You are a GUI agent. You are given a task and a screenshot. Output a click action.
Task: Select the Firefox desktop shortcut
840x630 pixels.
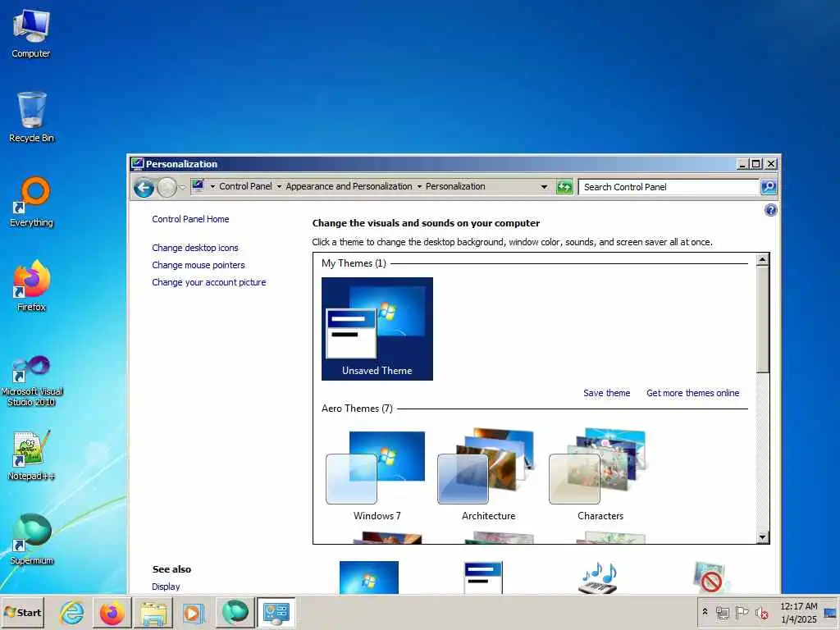(32, 285)
